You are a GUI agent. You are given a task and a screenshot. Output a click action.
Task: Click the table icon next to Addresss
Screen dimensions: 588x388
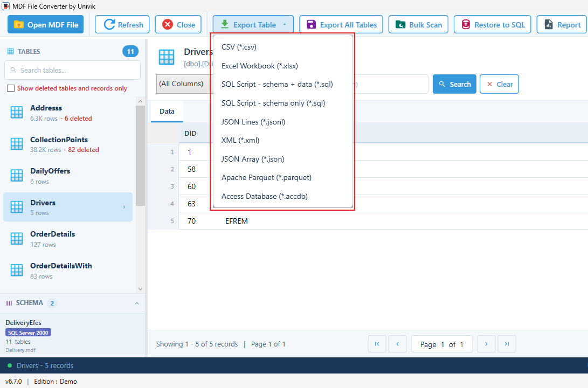coord(17,113)
